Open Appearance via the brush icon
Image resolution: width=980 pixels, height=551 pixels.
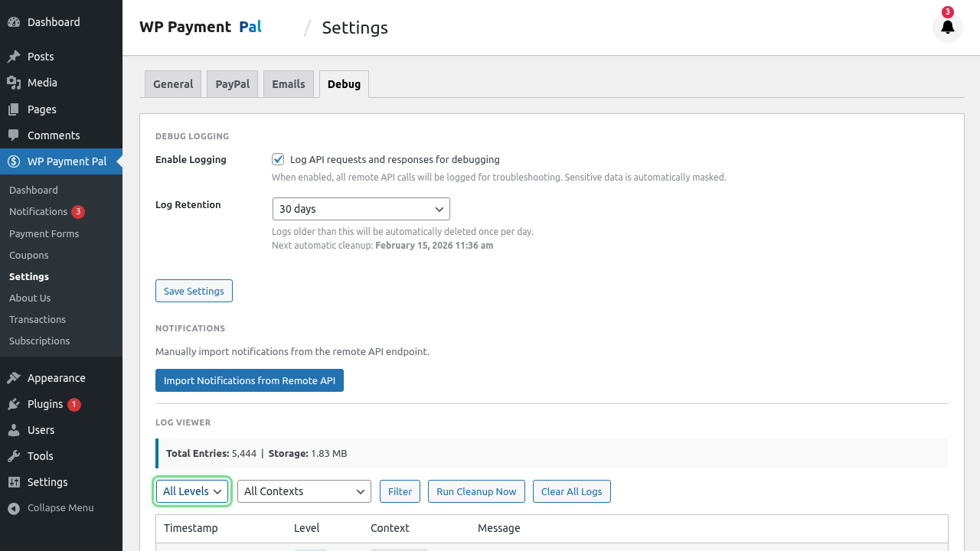coord(13,377)
